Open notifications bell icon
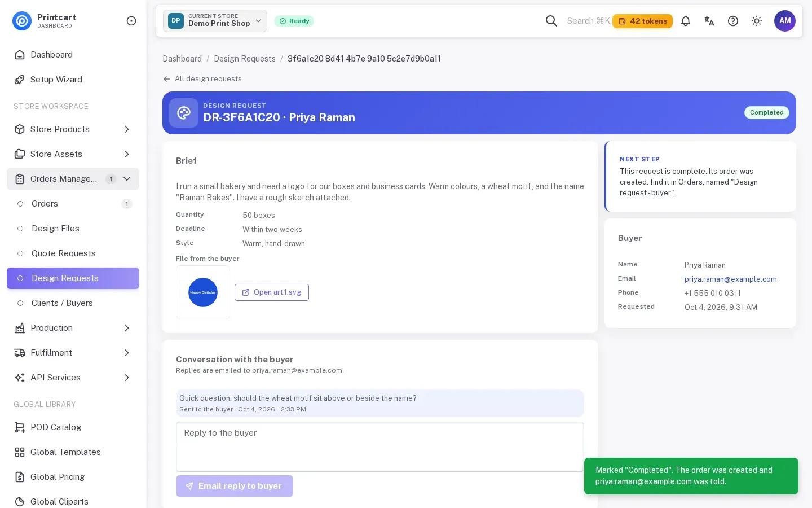This screenshot has width=812, height=508. [686, 21]
